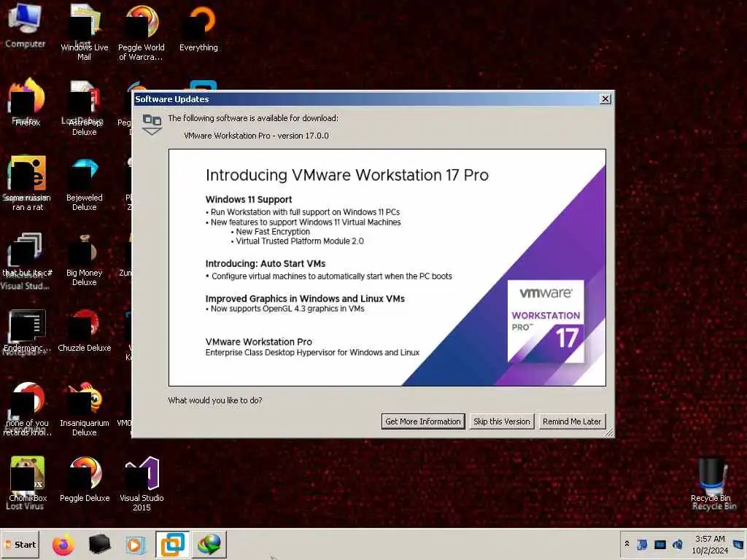
Task: Show hidden system tray icons
Action: point(627,544)
